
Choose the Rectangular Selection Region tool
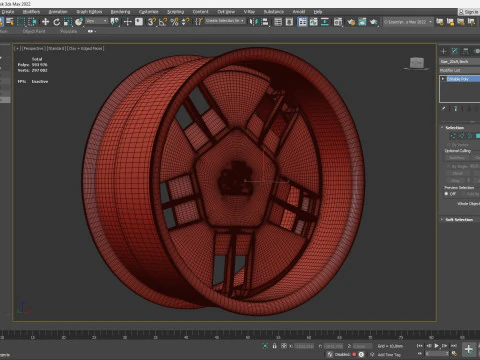point(21,22)
